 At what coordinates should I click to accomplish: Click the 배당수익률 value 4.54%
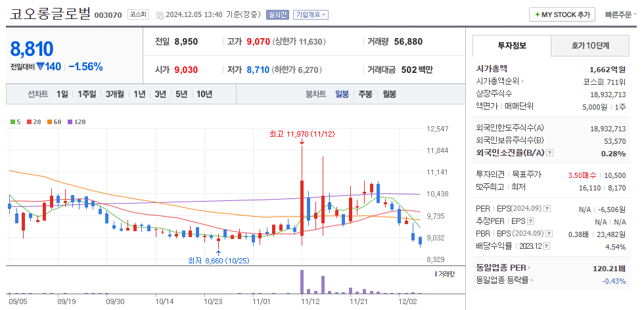point(615,247)
